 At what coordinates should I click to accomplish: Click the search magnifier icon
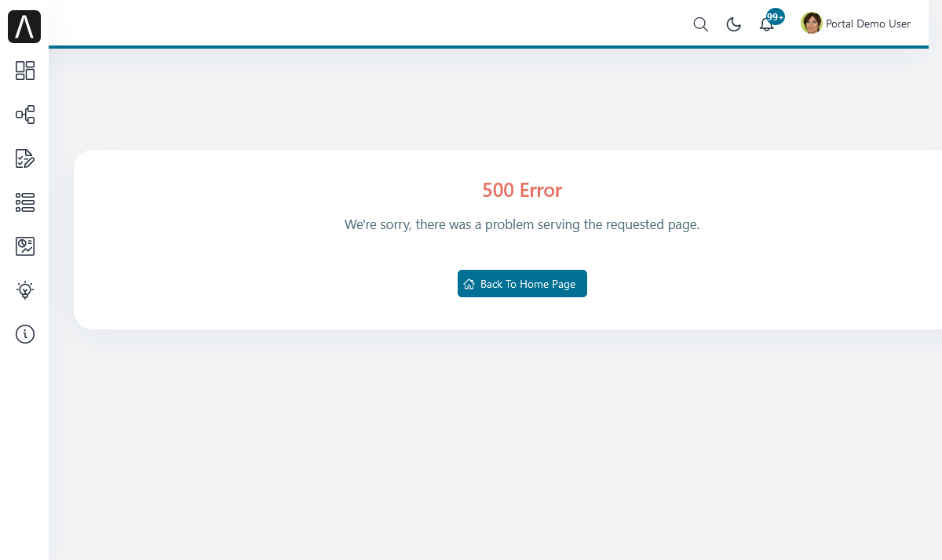700,24
